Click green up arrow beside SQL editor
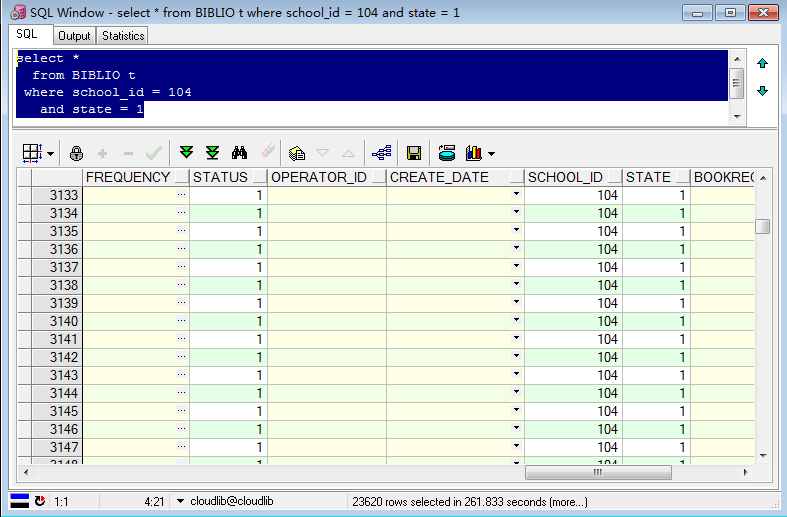 (x=762, y=63)
